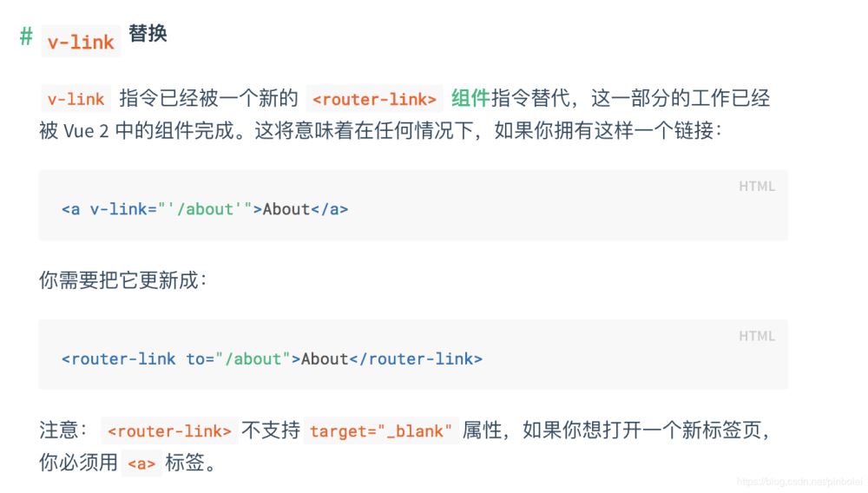
Task: Click the green # heading anchor
Action: tap(26, 37)
